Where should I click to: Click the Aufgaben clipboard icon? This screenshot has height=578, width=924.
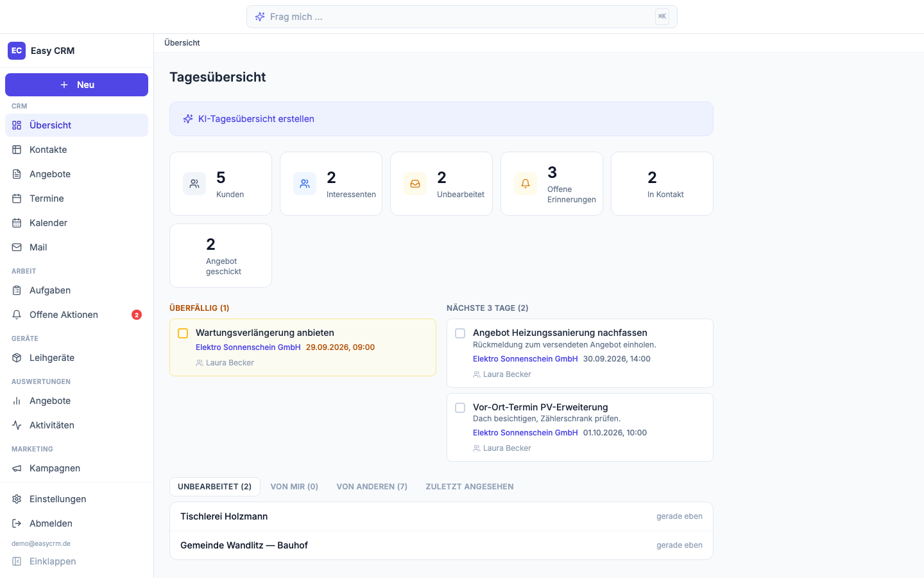(x=17, y=290)
